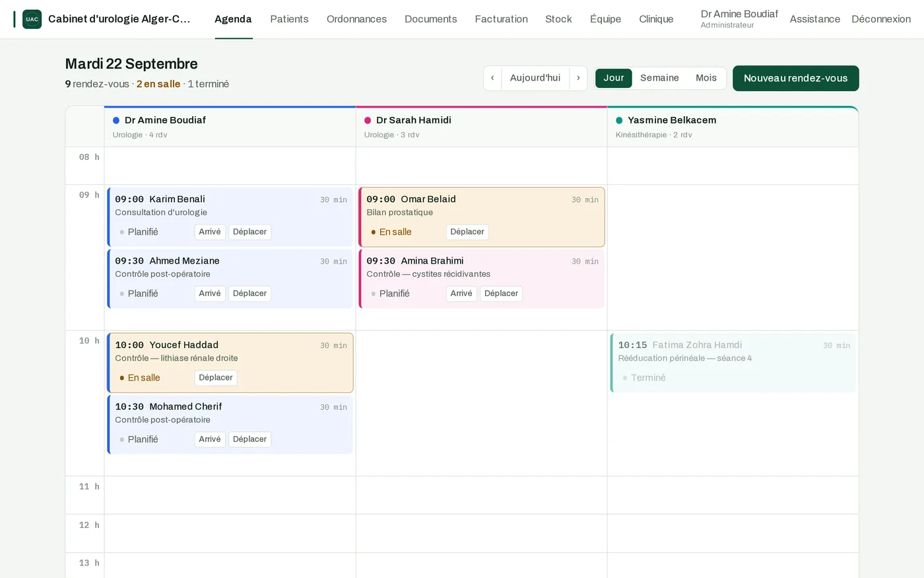Click the Assistance link
The width and height of the screenshot is (924, 578).
click(x=814, y=19)
